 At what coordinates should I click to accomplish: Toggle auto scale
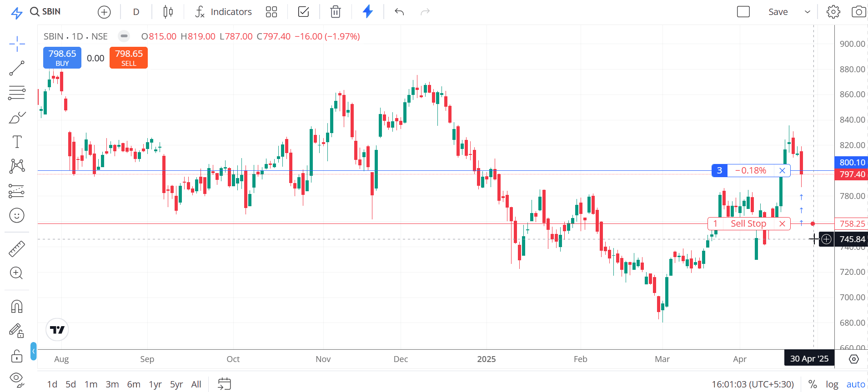pyautogui.click(x=856, y=384)
